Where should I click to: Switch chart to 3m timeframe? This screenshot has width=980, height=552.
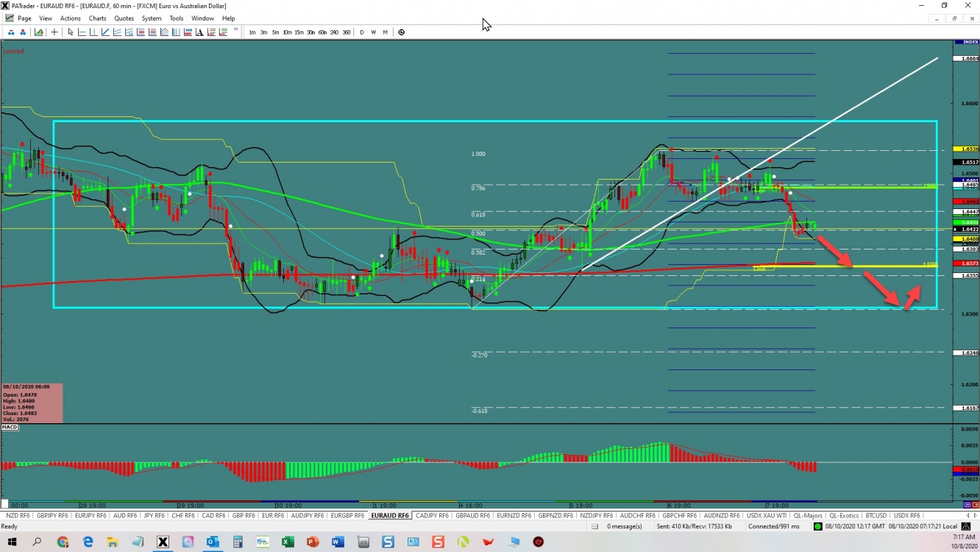(x=263, y=32)
